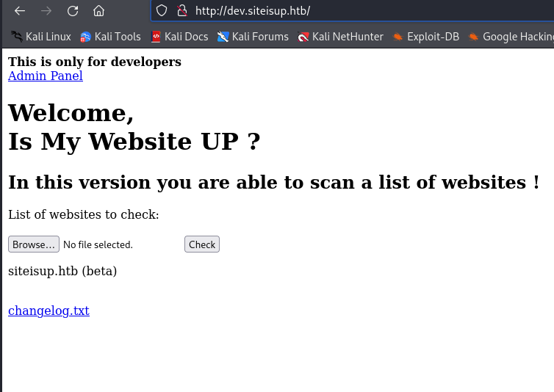Click the Forward navigation arrow
Screen dimensions: 554x392
46,11
